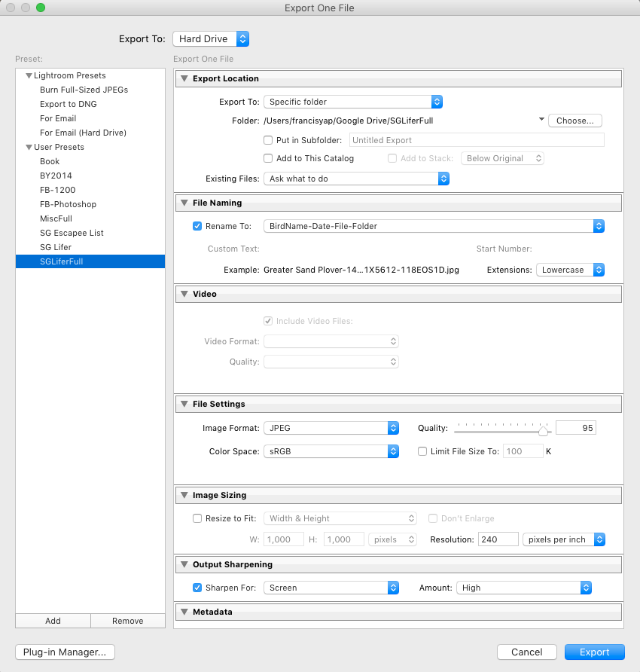Image resolution: width=640 pixels, height=672 pixels.
Task: Open the Image Format dropdown
Action: pos(331,428)
